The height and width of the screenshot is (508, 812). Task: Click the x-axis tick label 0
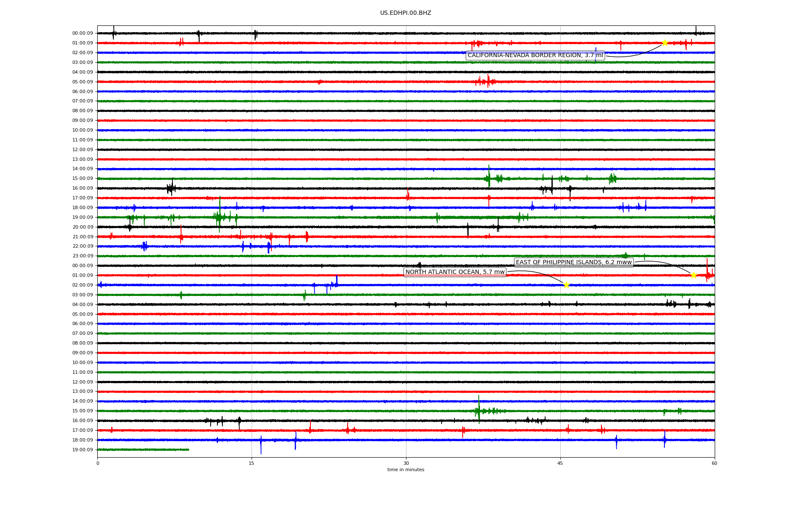coord(98,463)
